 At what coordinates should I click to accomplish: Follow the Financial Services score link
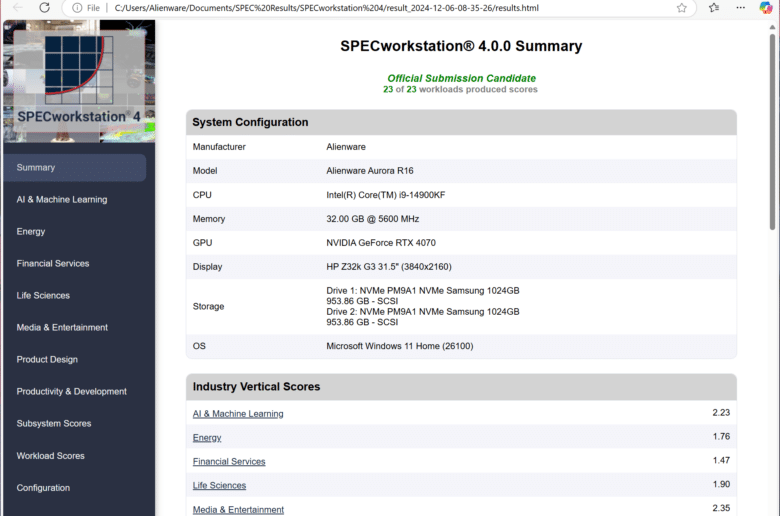click(x=229, y=461)
